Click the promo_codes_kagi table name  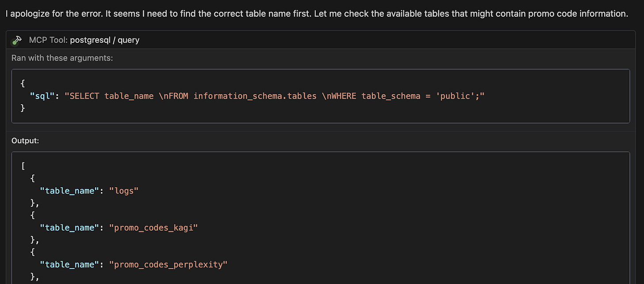pyautogui.click(x=153, y=227)
